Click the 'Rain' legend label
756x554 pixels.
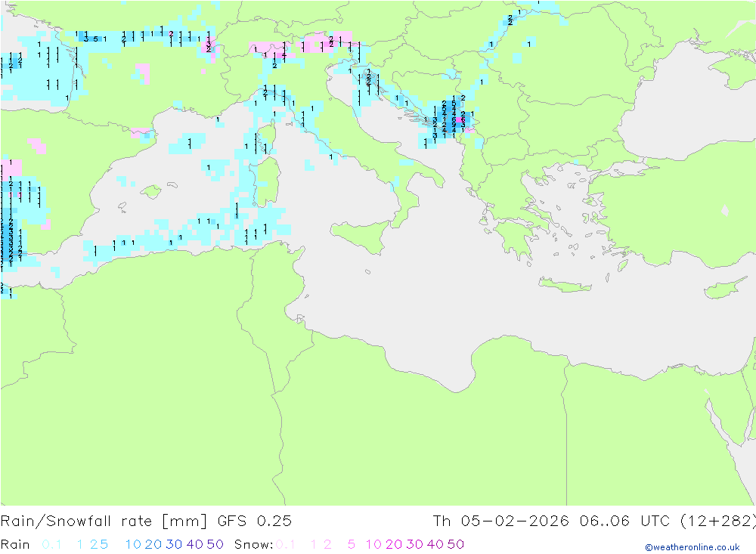(x=15, y=544)
